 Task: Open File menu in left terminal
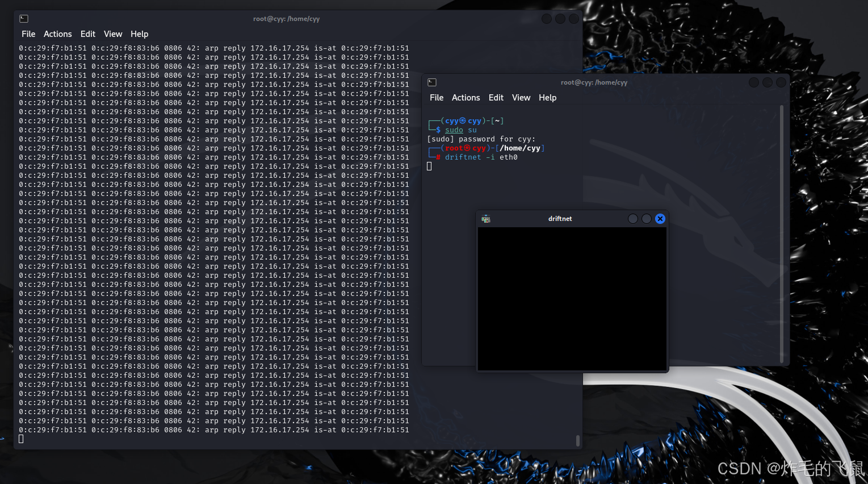coord(28,34)
